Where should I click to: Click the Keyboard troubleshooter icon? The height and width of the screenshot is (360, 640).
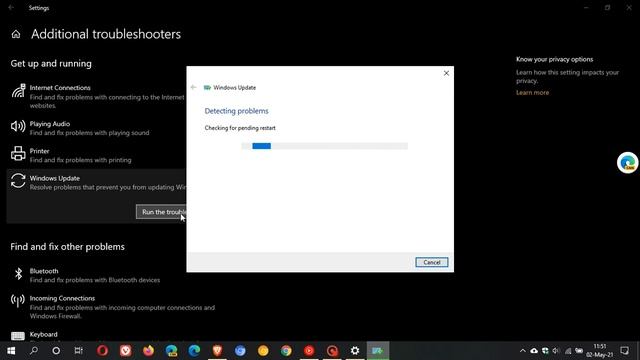pyautogui.click(x=18, y=336)
